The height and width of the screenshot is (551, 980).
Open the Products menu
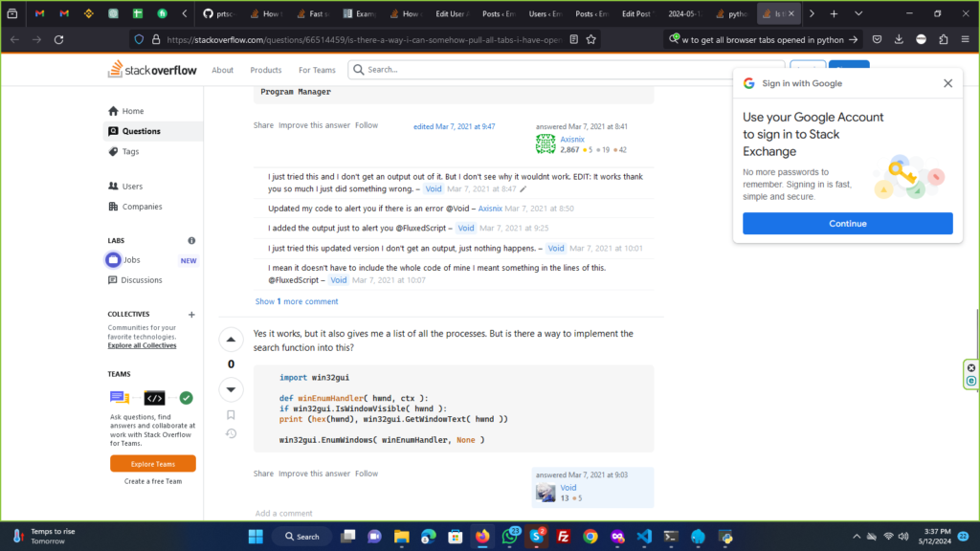(266, 70)
